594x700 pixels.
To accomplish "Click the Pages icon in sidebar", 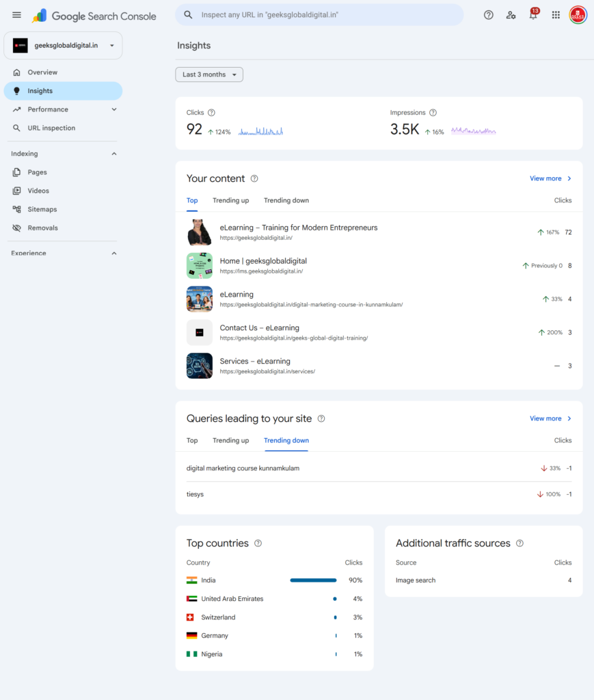I will tap(16, 172).
